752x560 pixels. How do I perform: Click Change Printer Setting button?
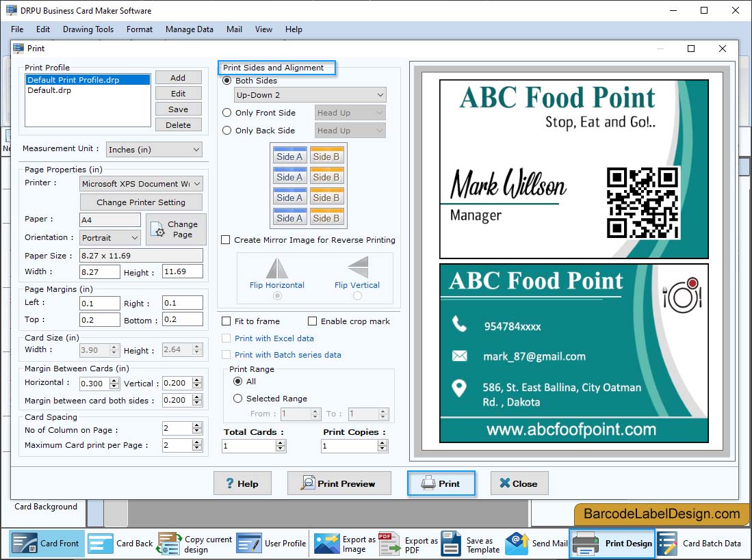tap(141, 202)
